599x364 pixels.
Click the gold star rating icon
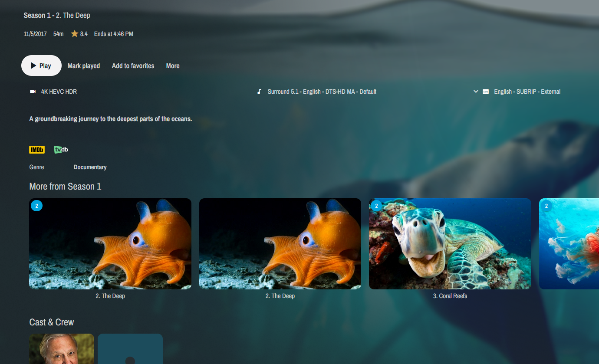coord(75,34)
